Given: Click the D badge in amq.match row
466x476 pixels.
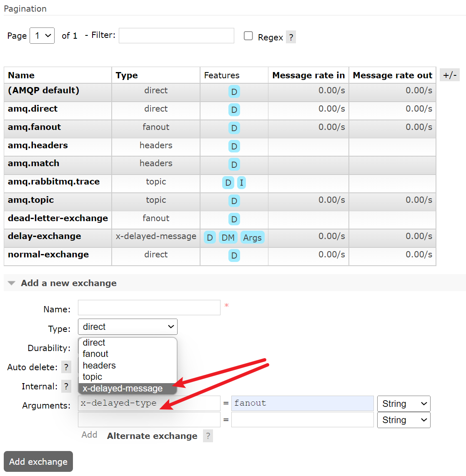Looking at the screenshot, I should coord(234,164).
